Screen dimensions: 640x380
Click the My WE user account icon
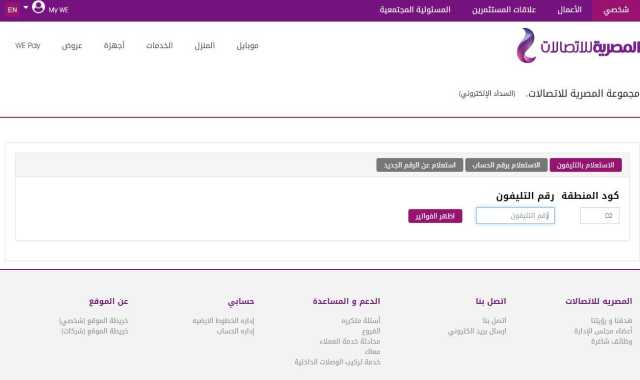tap(38, 7)
